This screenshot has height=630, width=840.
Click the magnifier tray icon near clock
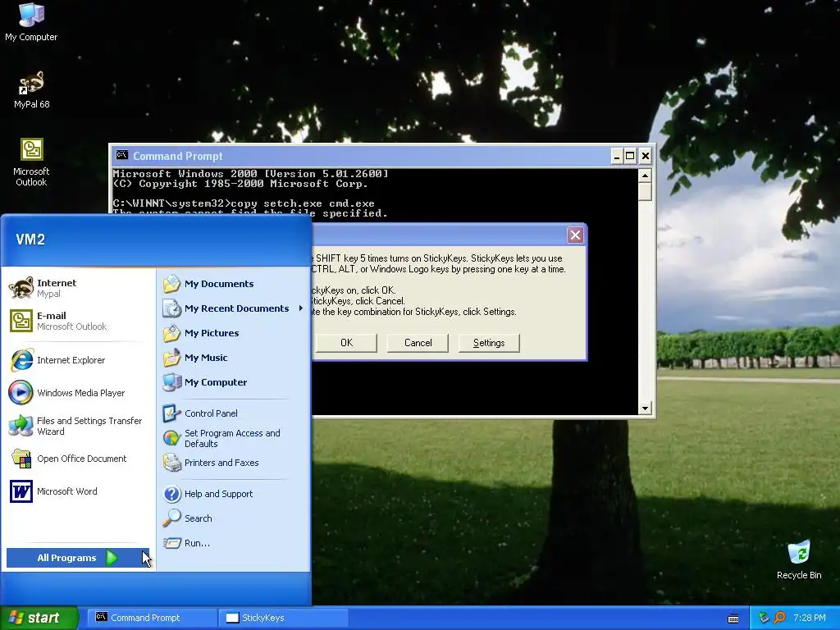(x=779, y=618)
